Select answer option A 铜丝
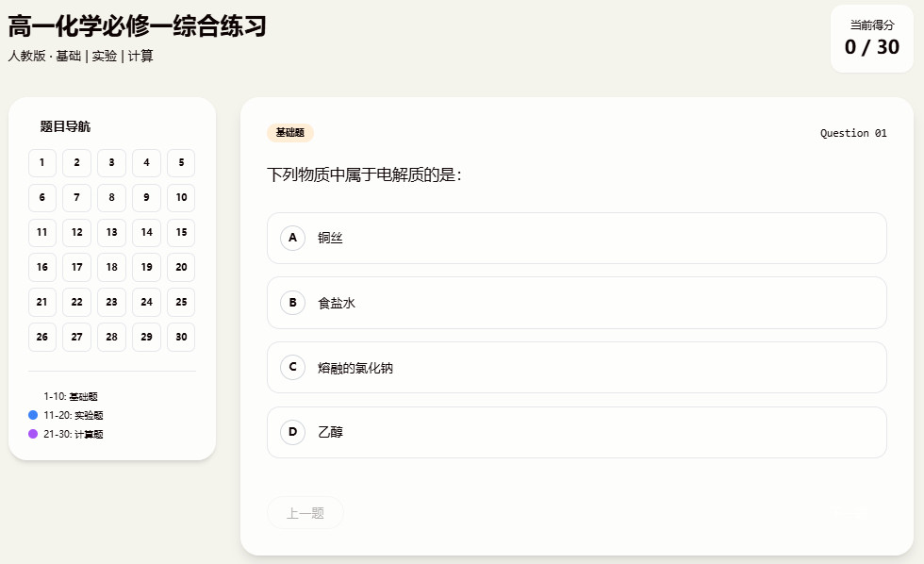The height and width of the screenshot is (564, 924). click(x=576, y=238)
